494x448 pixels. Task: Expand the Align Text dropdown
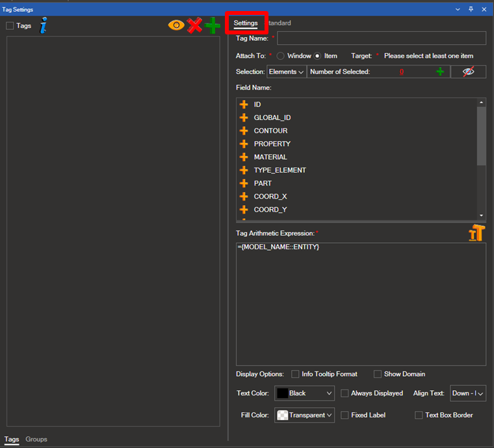tap(467, 393)
